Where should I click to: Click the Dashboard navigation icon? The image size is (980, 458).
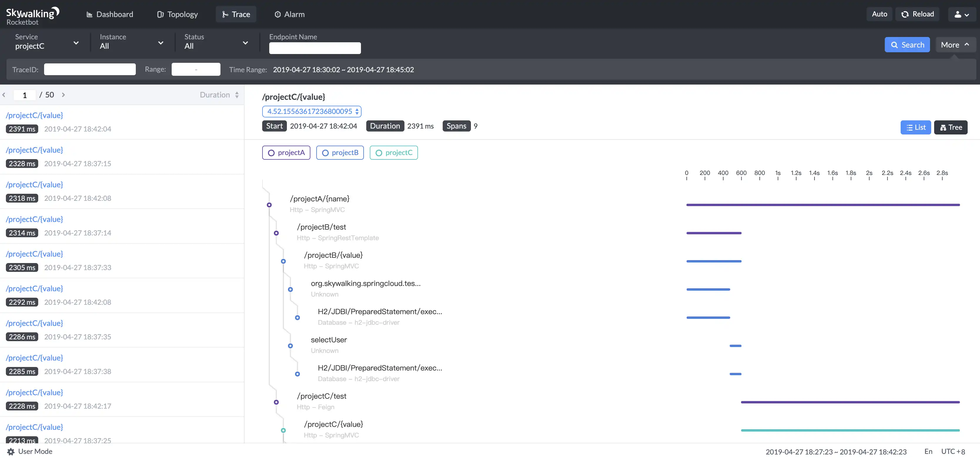click(89, 14)
